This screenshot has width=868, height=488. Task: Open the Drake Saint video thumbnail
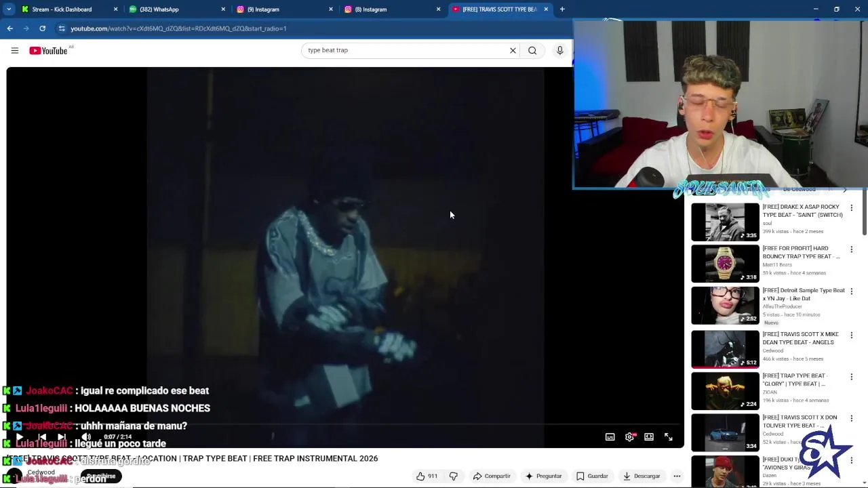coord(725,222)
